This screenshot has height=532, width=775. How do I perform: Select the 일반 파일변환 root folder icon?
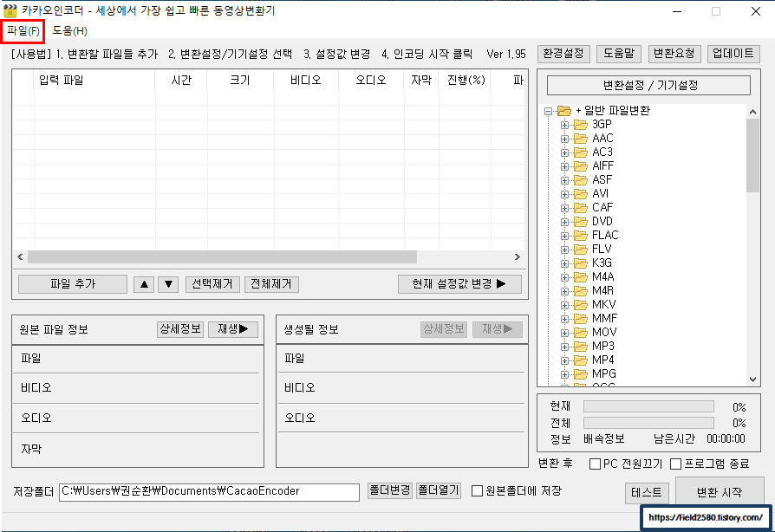[x=564, y=111]
